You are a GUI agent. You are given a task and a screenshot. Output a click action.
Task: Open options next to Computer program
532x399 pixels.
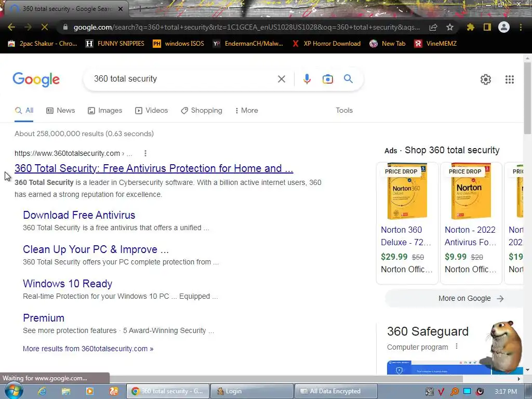(457, 346)
